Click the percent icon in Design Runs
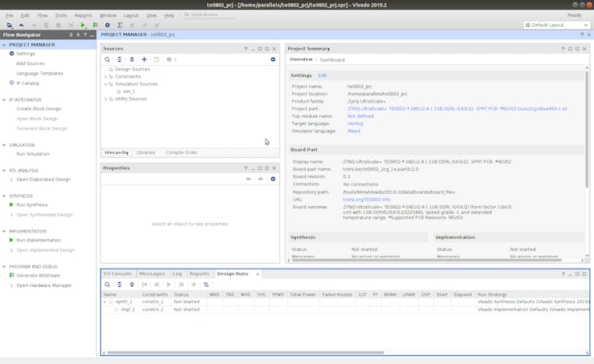This screenshot has width=594, height=364. click(x=206, y=285)
